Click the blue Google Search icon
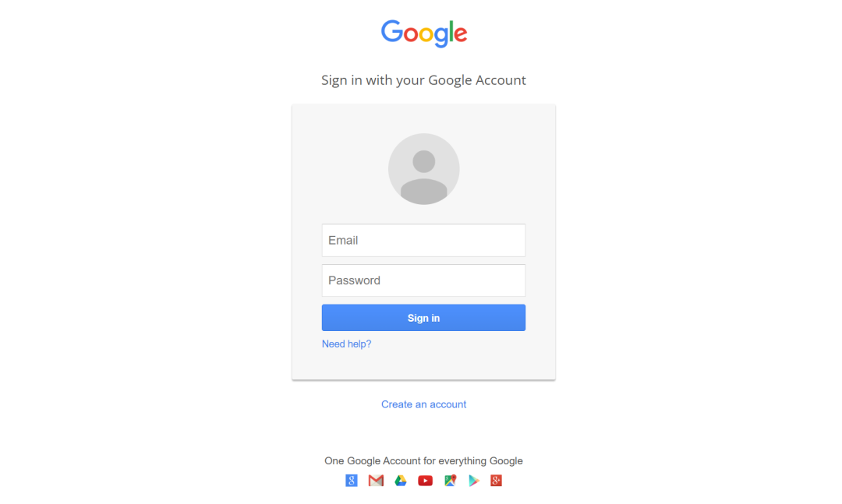This screenshot has width=842, height=504. [x=351, y=481]
